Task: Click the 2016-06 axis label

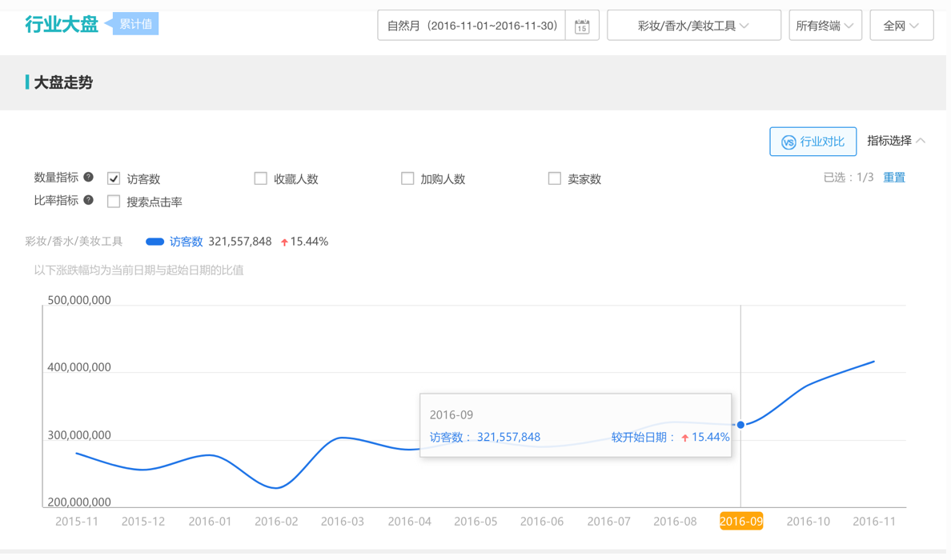Action: click(542, 522)
